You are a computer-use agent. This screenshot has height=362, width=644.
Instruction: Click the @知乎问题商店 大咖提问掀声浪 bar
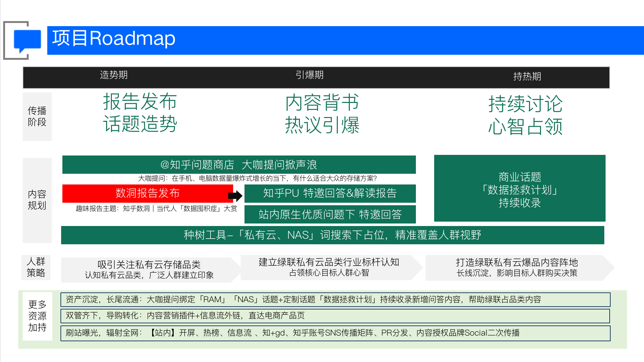239,165
